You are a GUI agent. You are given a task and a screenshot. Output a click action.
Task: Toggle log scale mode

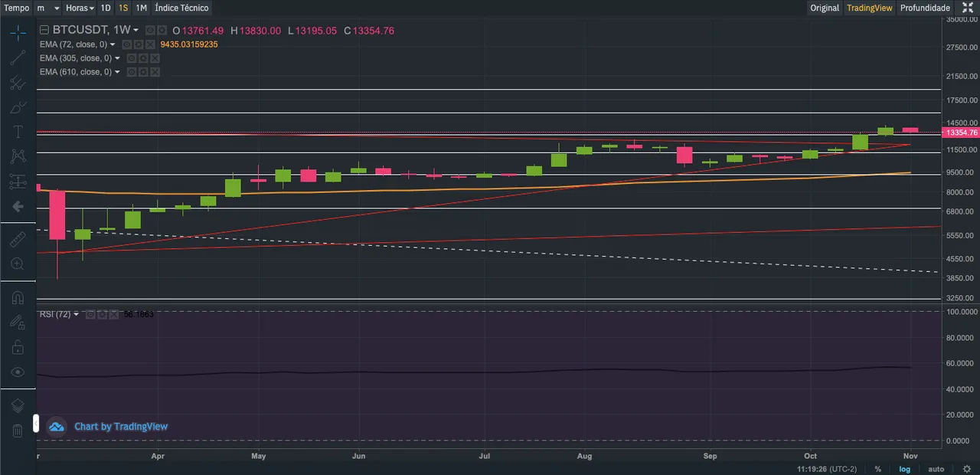click(x=905, y=469)
